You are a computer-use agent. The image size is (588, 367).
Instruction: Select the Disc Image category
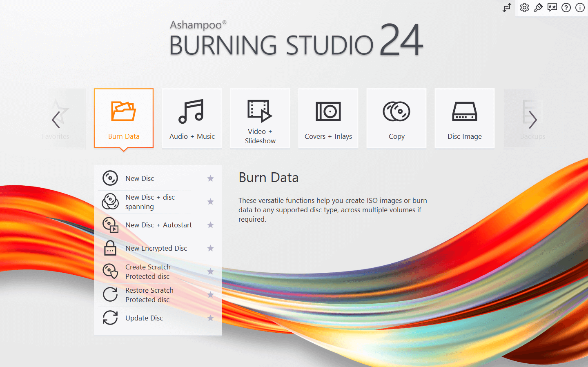(465, 118)
